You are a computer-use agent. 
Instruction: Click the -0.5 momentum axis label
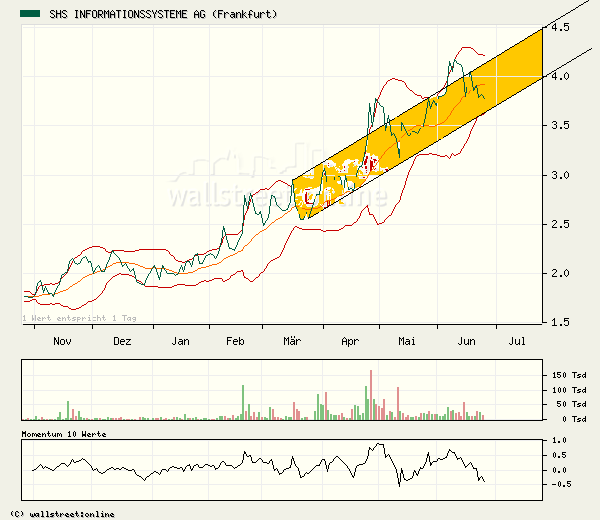click(562, 484)
